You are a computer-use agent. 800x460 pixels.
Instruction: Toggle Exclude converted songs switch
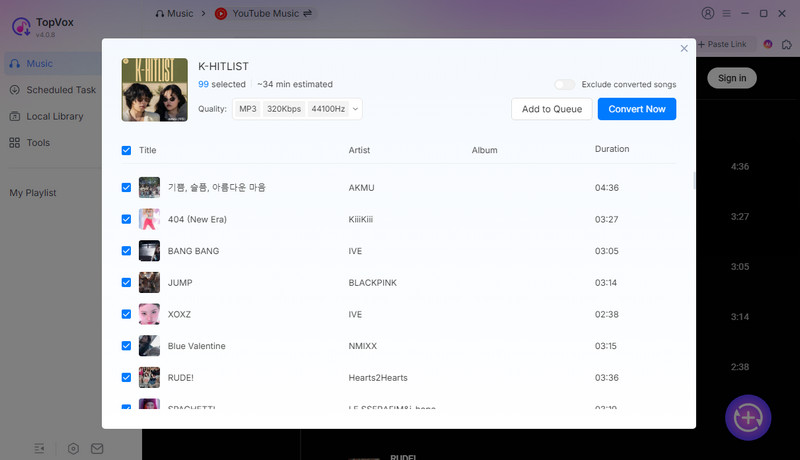(564, 85)
